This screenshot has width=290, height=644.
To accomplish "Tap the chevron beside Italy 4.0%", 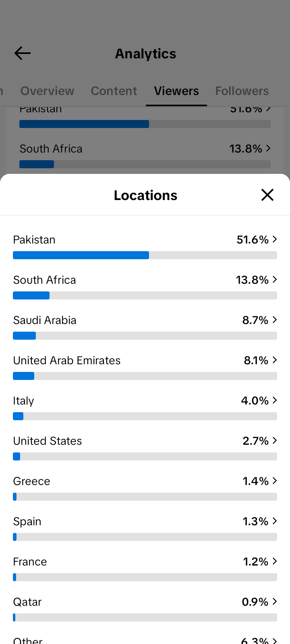I will [x=275, y=400].
